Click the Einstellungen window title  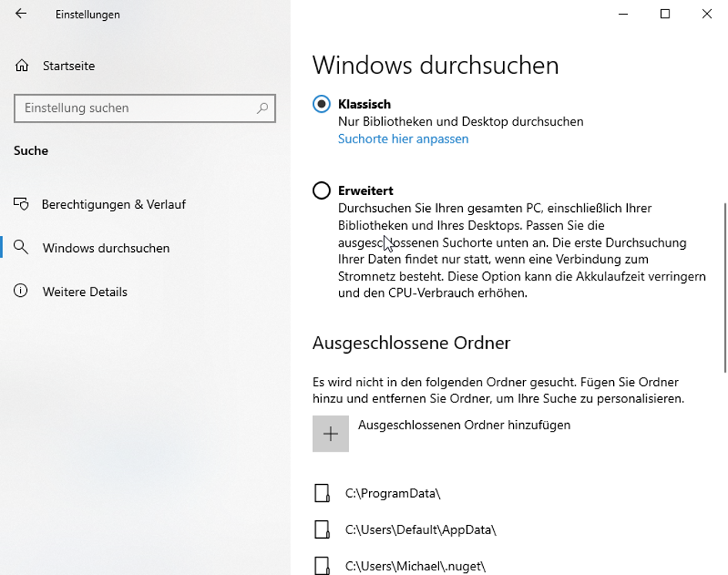coord(88,15)
